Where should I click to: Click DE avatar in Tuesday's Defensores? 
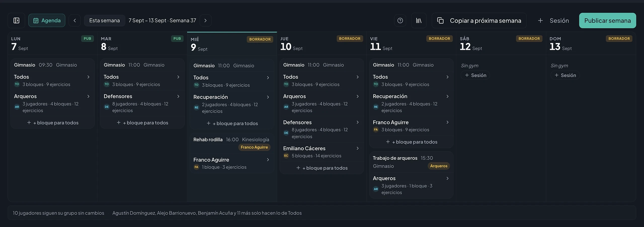pos(107,107)
